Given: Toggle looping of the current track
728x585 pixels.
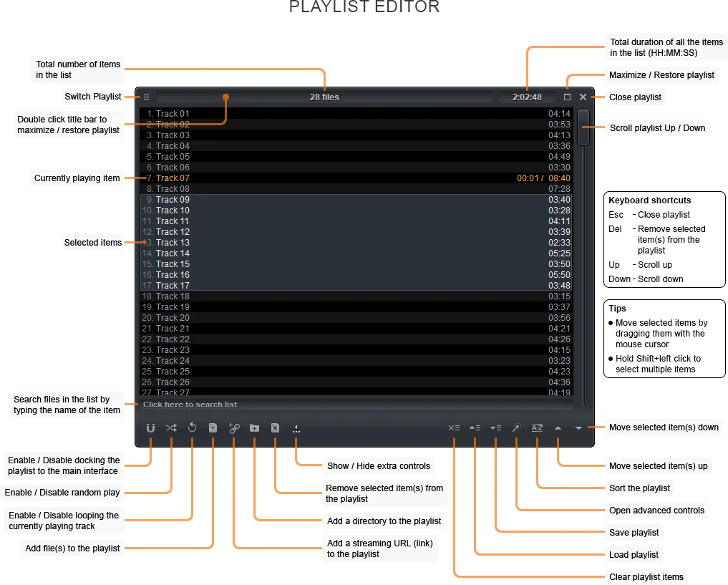Looking at the screenshot, I should click(193, 427).
